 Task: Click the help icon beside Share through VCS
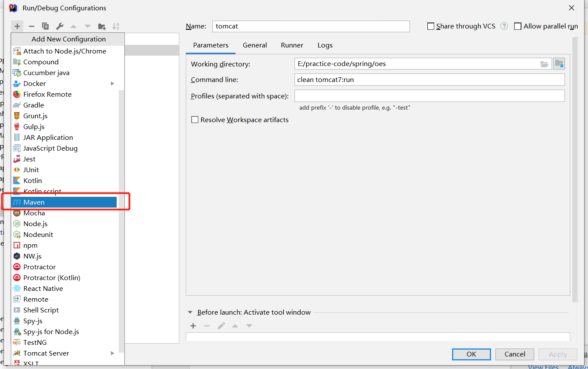(x=504, y=26)
